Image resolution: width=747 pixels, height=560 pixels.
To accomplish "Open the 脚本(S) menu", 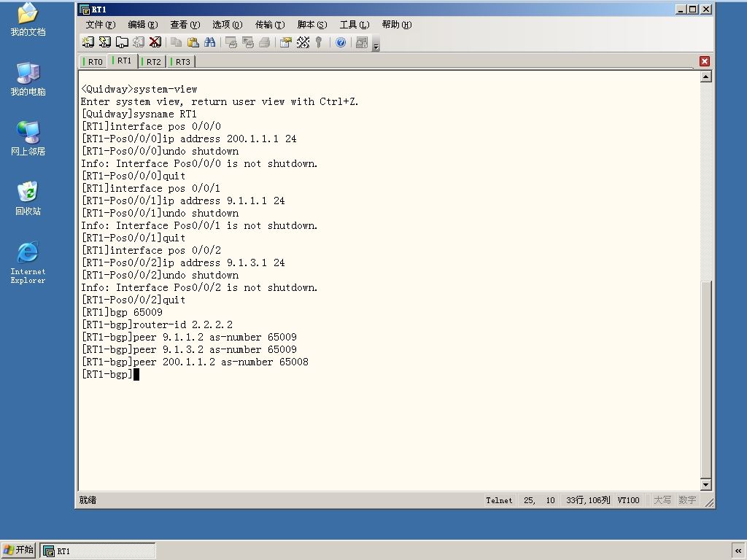I will pos(312,24).
